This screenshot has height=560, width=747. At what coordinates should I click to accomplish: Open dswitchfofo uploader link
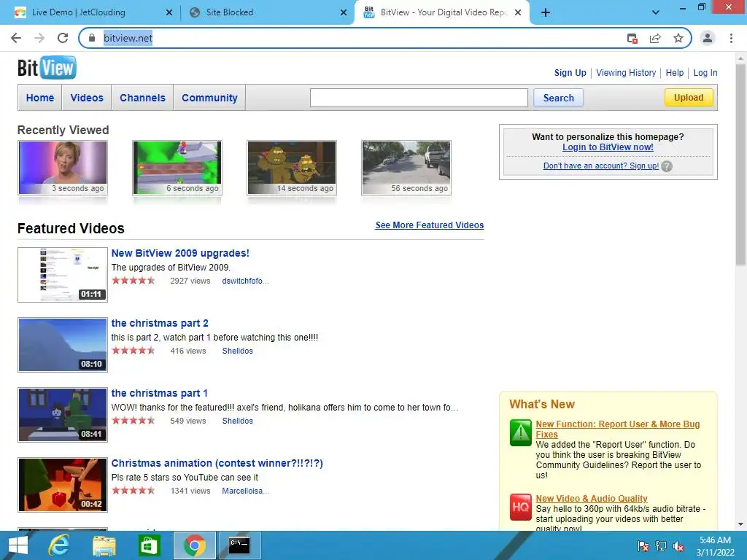[x=245, y=281]
